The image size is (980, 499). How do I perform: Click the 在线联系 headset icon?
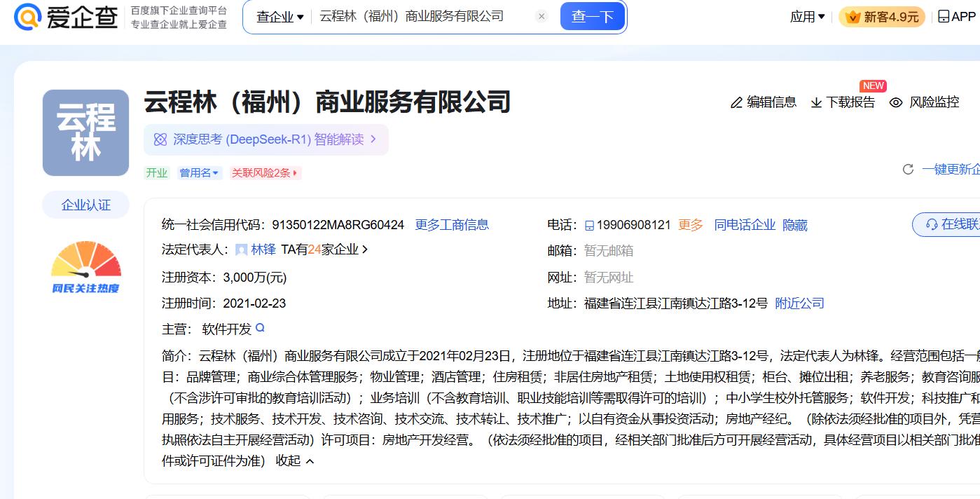pos(932,224)
